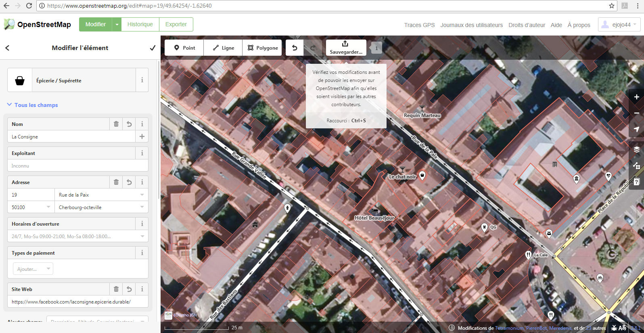Open Droits d'auteur page
Image resolution: width=644 pixels, height=333 pixels.
[x=527, y=25]
